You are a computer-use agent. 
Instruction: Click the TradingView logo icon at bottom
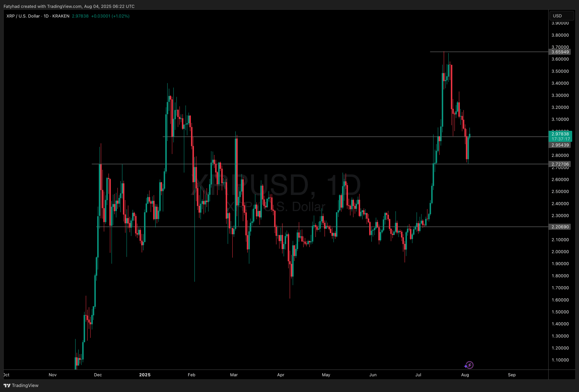coord(7,385)
